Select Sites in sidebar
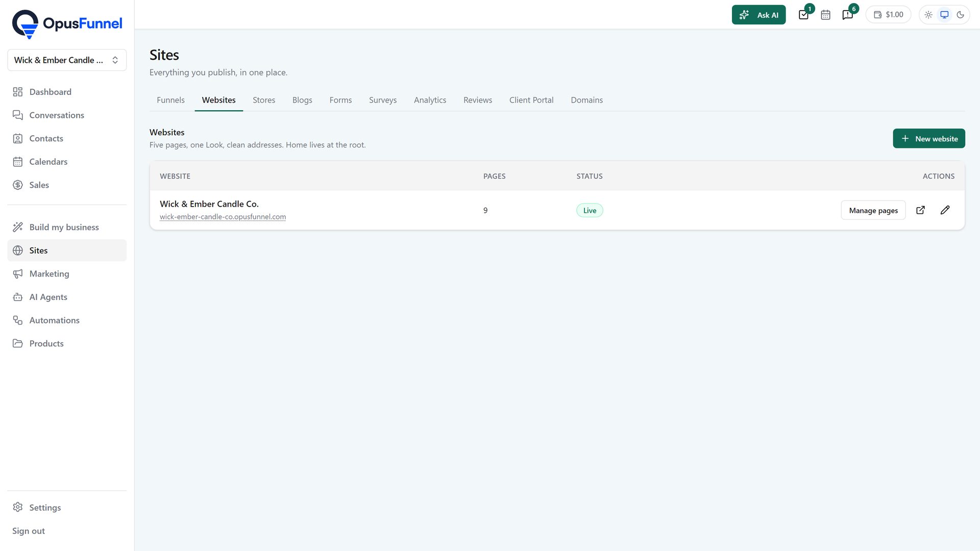Viewport: 980px width, 551px height. click(67, 251)
